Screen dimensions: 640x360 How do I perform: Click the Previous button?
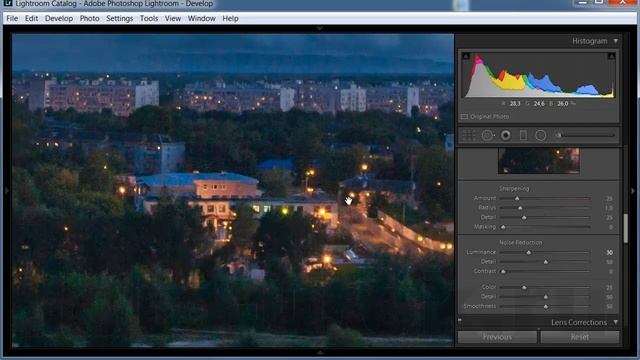click(x=497, y=337)
